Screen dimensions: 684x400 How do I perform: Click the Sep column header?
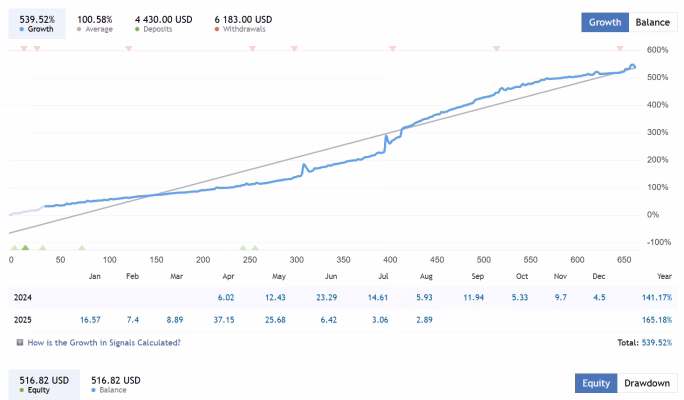click(x=478, y=276)
